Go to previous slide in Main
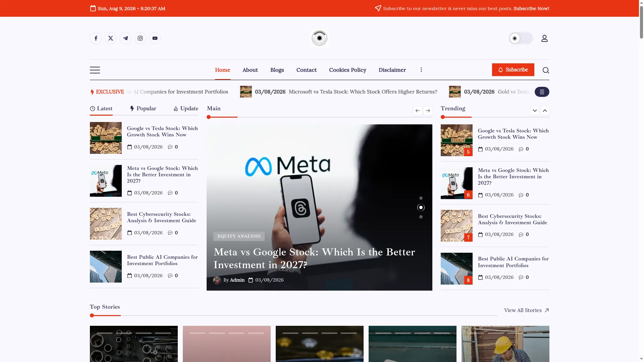Image resolution: width=644 pixels, height=362 pixels. point(418,111)
